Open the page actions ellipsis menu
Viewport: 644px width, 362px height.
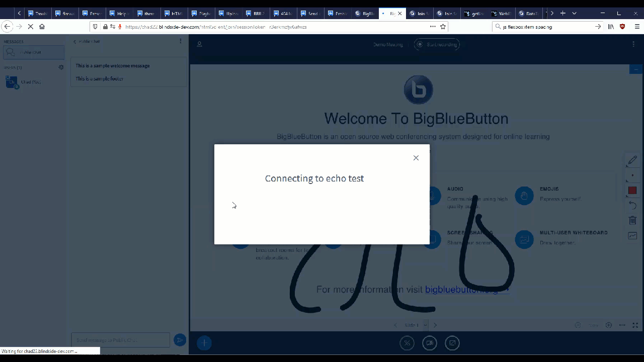coord(433,27)
